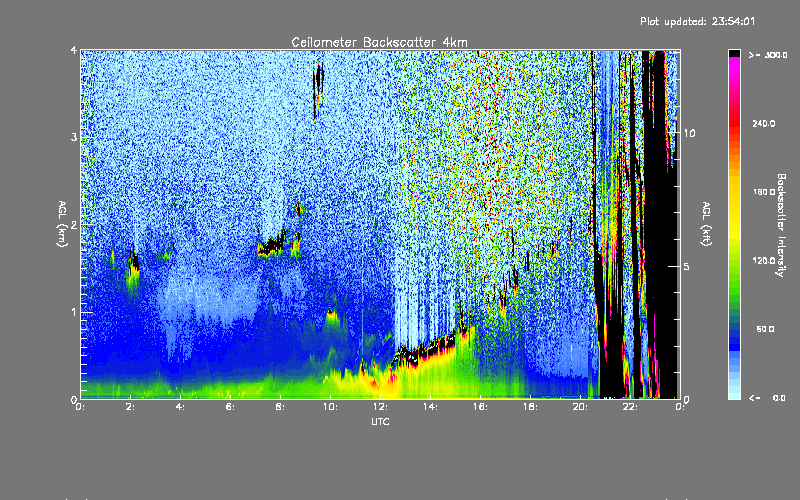This screenshot has width=800, height=500.
Task: Select the "Ceilometer Backscatter 4km" plot title
Action: [379, 42]
